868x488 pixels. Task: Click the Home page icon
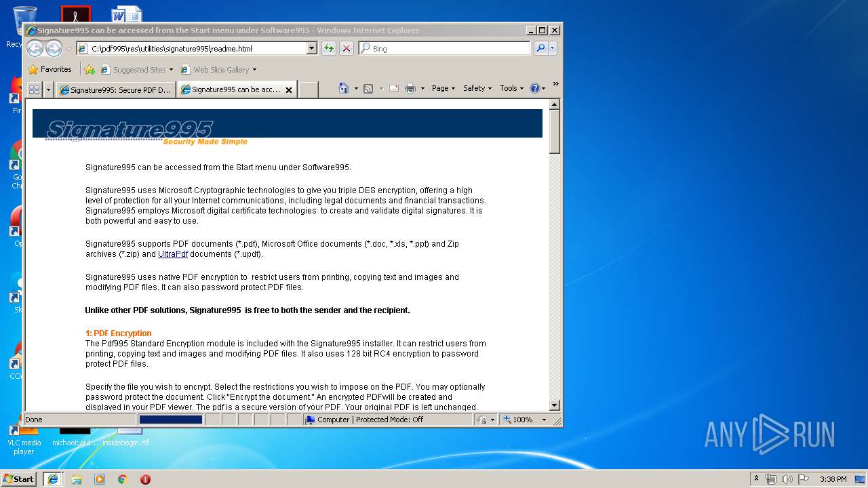(x=344, y=88)
